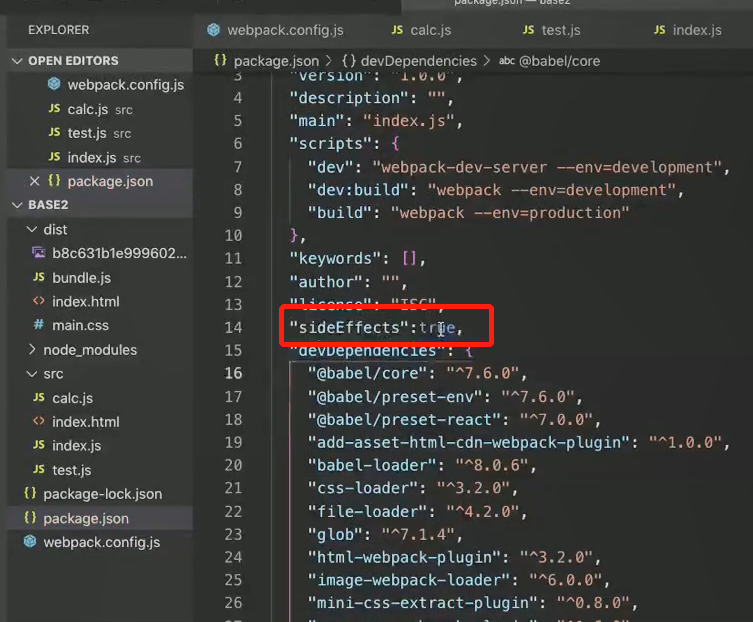This screenshot has height=622, width=753.
Task: Click "@babel/core" on line 16
Action: pyautogui.click(x=367, y=373)
